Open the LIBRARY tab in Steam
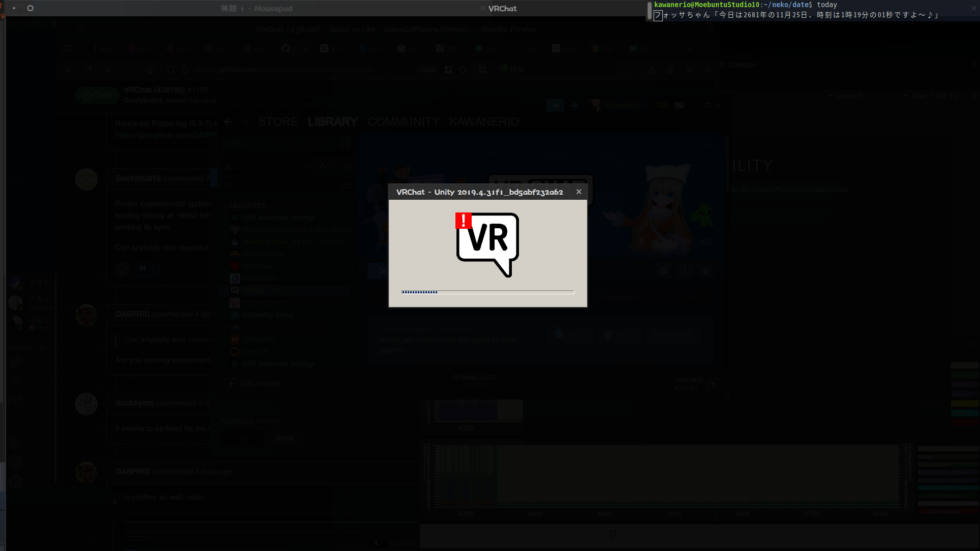The height and width of the screenshot is (551, 980). coord(333,122)
